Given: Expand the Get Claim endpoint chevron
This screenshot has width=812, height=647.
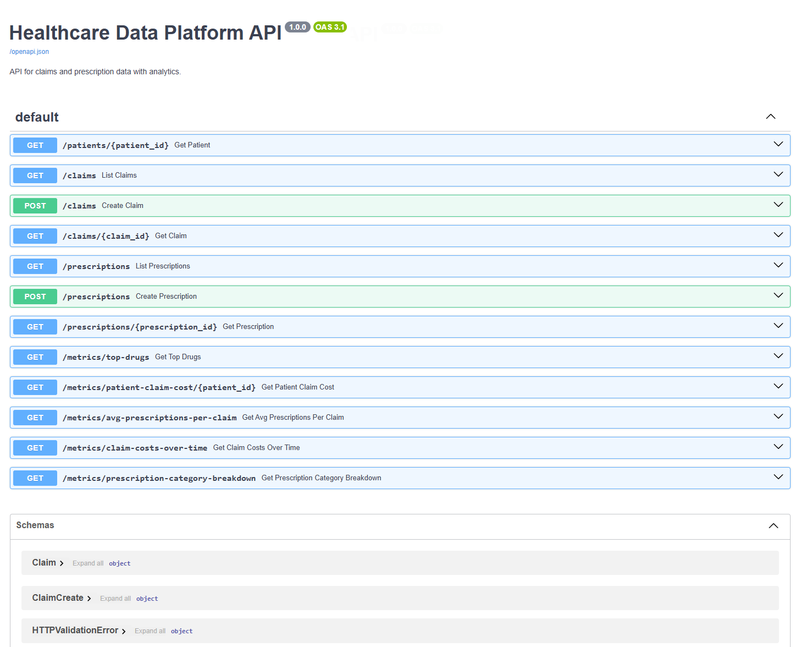Looking at the screenshot, I should click(x=778, y=235).
